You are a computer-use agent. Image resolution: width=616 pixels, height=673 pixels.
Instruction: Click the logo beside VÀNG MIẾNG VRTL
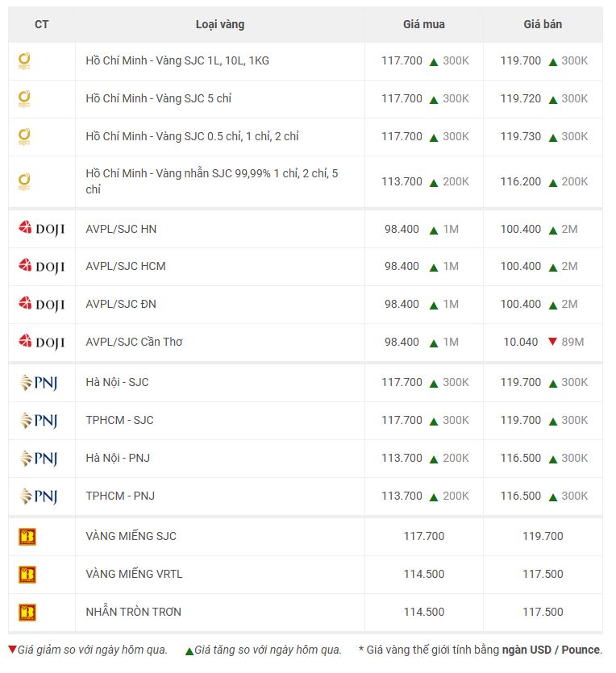[x=27, y=575]
